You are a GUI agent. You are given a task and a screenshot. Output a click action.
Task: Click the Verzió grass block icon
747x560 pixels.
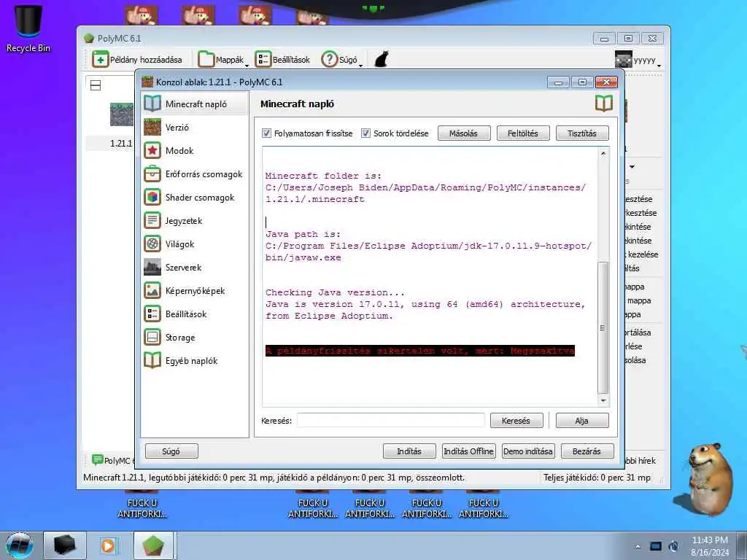coord(152,127)
